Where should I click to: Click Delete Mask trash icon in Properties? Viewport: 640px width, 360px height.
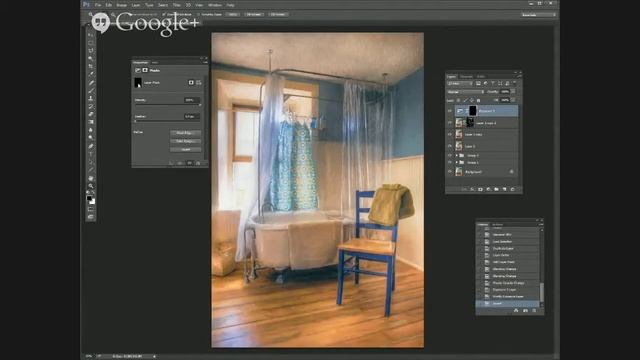198,163
